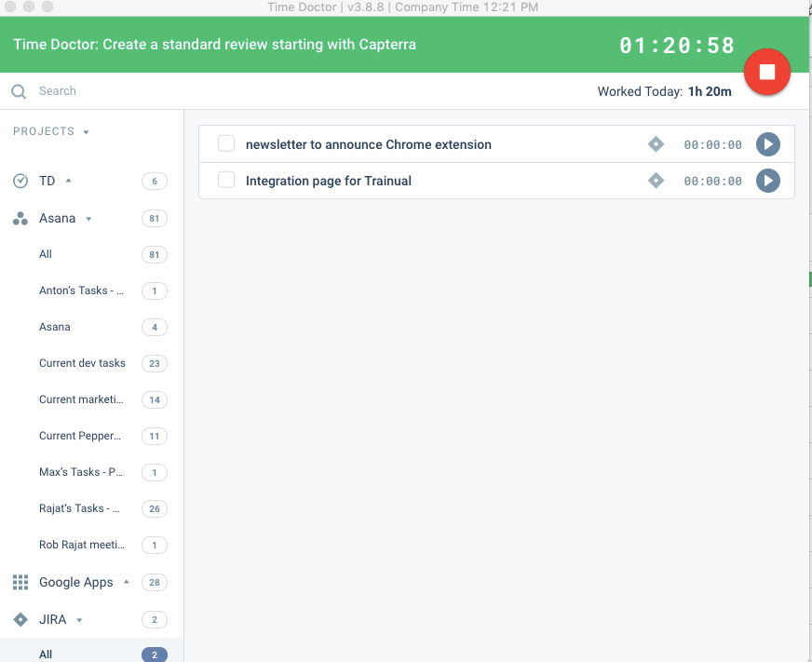The image size is (812, 662).
Task: Click the running timer 01:20:58
Action: pos(677,46)
